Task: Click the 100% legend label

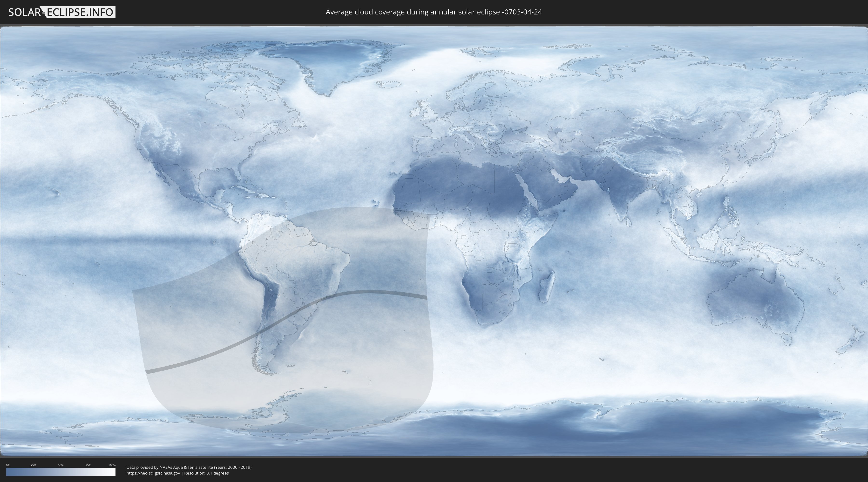Action: [x=112, y=465]
